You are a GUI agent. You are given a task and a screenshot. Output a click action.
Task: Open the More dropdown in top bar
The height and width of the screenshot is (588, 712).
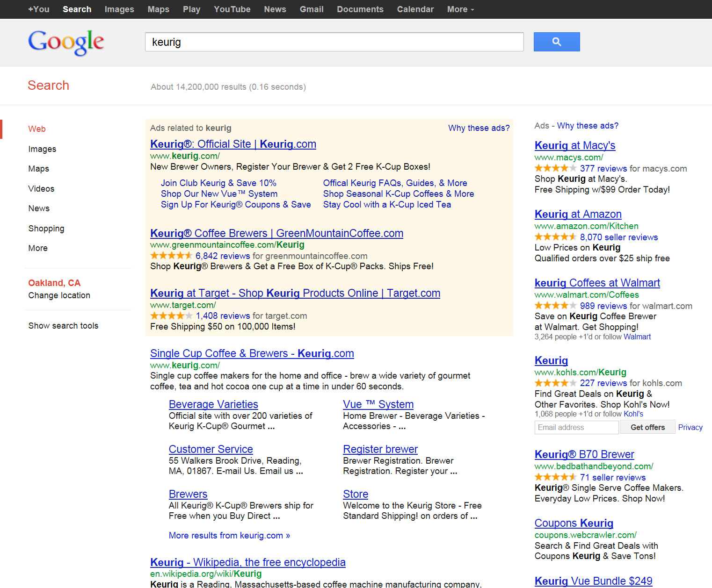tap(460, 9)
